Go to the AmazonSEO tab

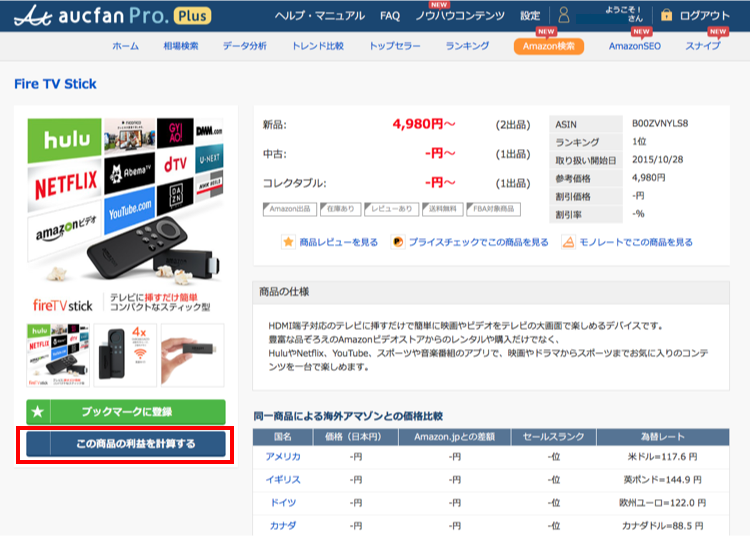(634, 47)
